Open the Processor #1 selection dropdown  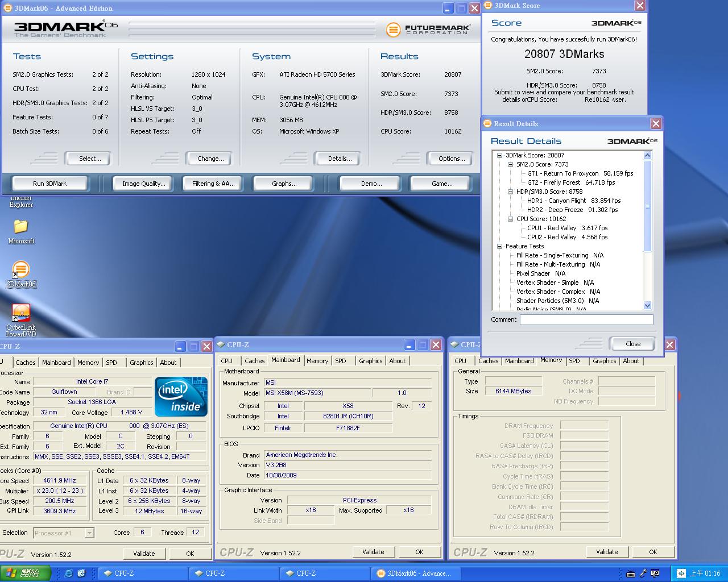coord(89,533)
